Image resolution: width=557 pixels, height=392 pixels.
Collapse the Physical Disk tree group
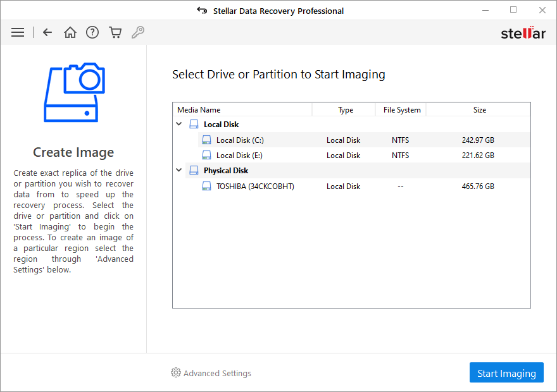pos(179,170)
